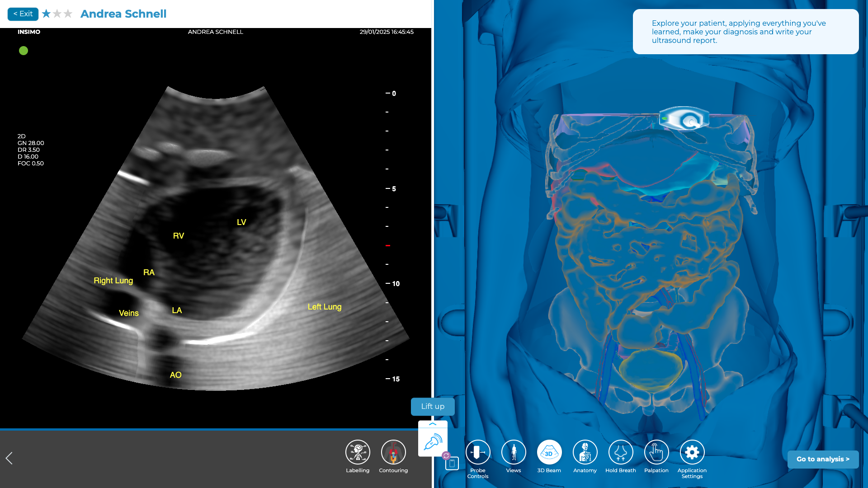Collapse bottom panel with left arrow
Viewport: 868px width, 488px height.
[x=9, y=458]
